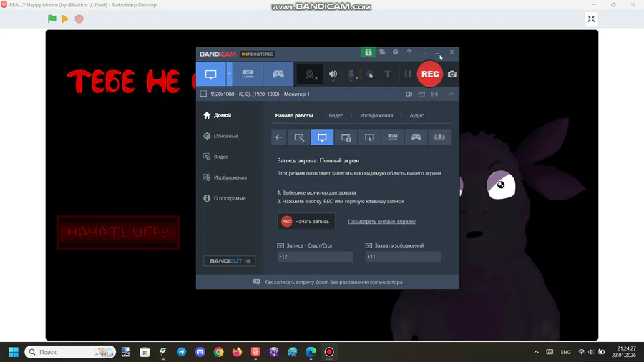Image resolution: width=644 pixels, height=362 pixels.
Task: Open Видео section in sidebar
Action: tap(216, 157)
